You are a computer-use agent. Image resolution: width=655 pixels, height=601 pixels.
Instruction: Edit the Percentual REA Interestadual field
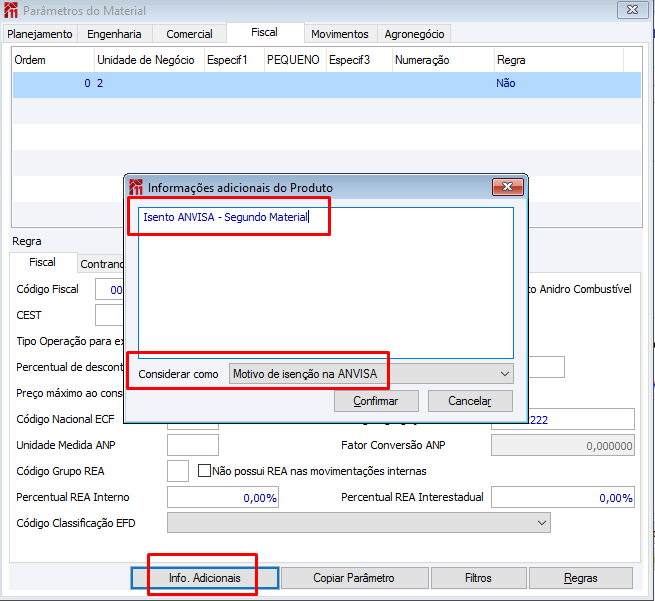(x=563, y=497)
